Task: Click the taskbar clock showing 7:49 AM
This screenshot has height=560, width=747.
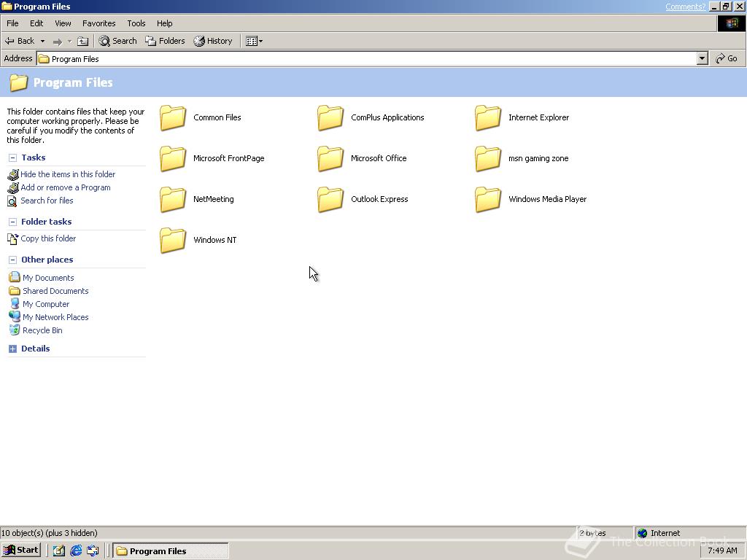Action: (722, 551)
